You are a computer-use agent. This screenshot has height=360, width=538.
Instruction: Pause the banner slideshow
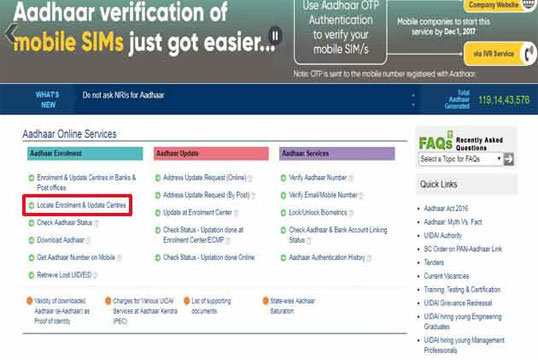point(275,36)
